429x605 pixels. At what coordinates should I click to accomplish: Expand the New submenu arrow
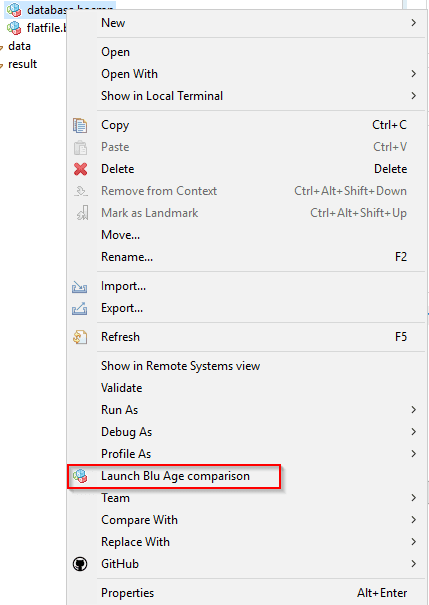pyautogui.click(x=414, y=23)
